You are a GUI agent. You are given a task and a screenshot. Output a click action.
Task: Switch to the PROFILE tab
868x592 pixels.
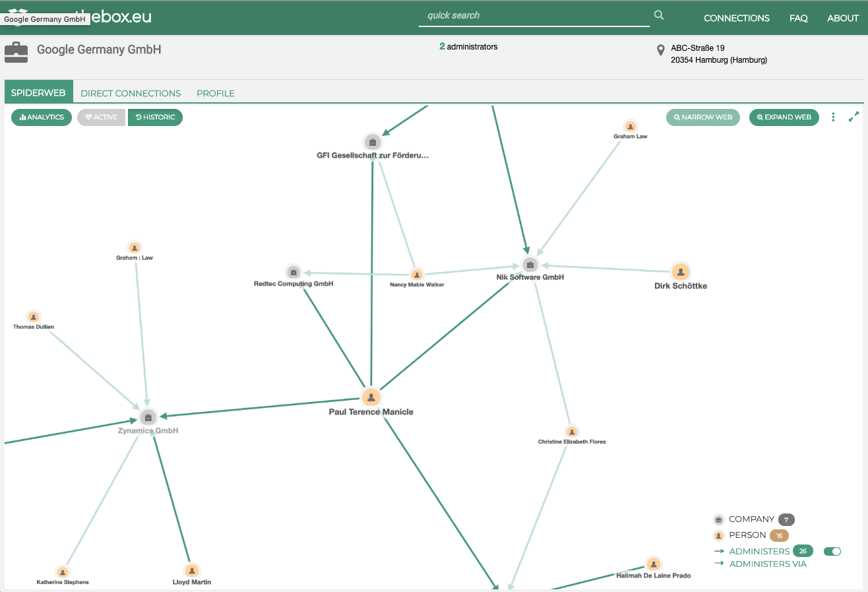216,93
